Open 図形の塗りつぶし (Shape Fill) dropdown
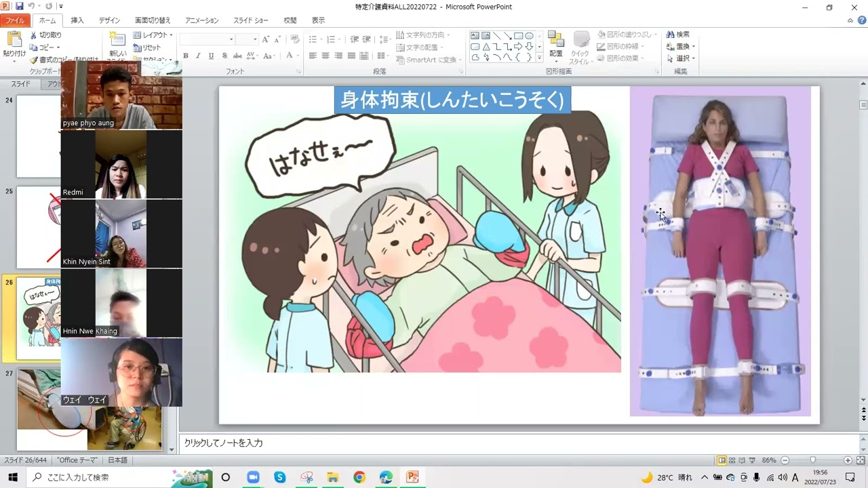Image resolution: width=868 pixels, height=488 pixels. click(x=626, y=35)
